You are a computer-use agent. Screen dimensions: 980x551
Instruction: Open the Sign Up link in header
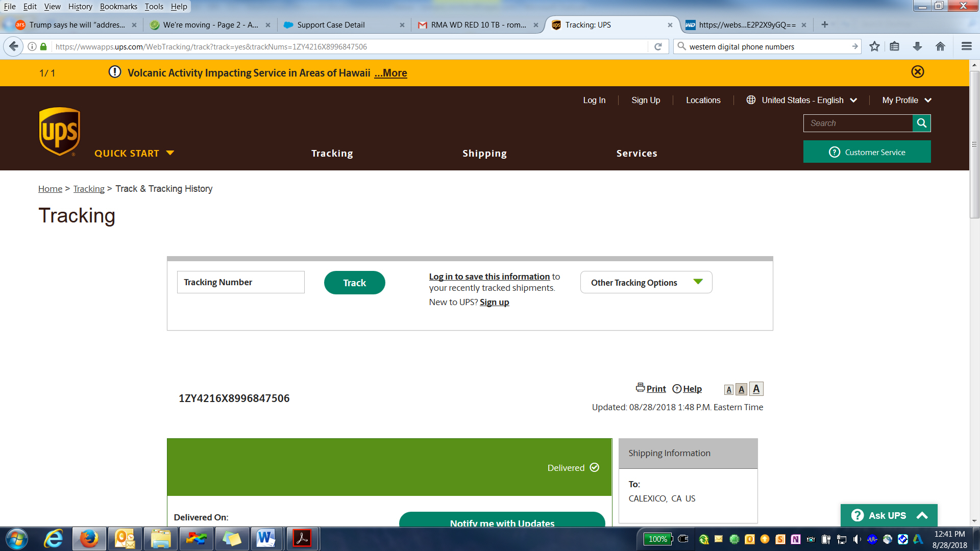point(646,100)
